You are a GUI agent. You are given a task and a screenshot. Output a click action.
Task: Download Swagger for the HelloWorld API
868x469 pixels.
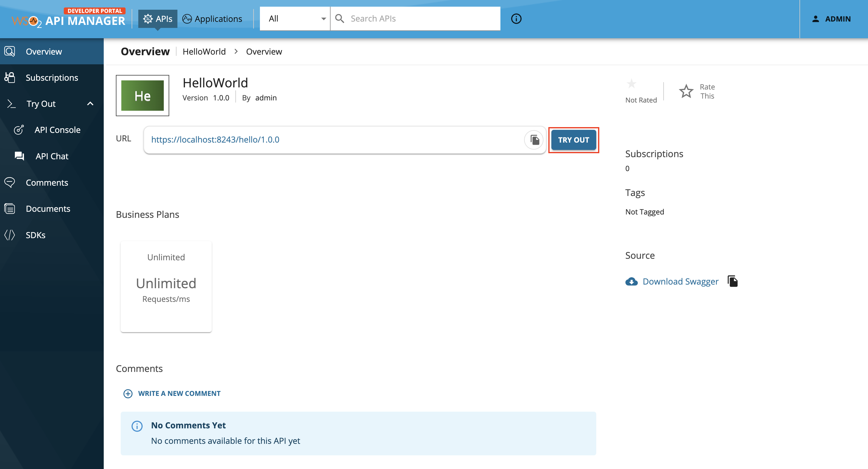[681, 281]
